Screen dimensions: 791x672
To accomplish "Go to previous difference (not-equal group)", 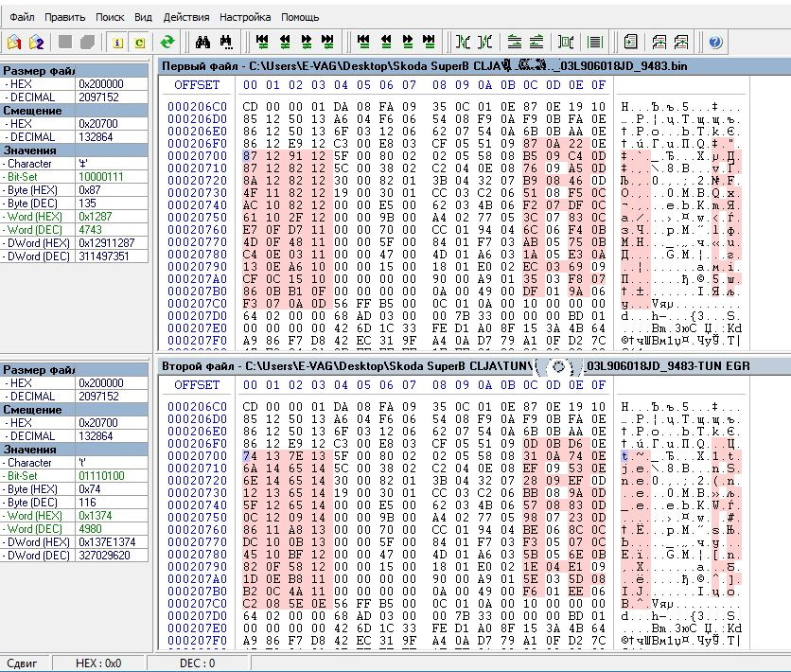I will coord(285,42).
